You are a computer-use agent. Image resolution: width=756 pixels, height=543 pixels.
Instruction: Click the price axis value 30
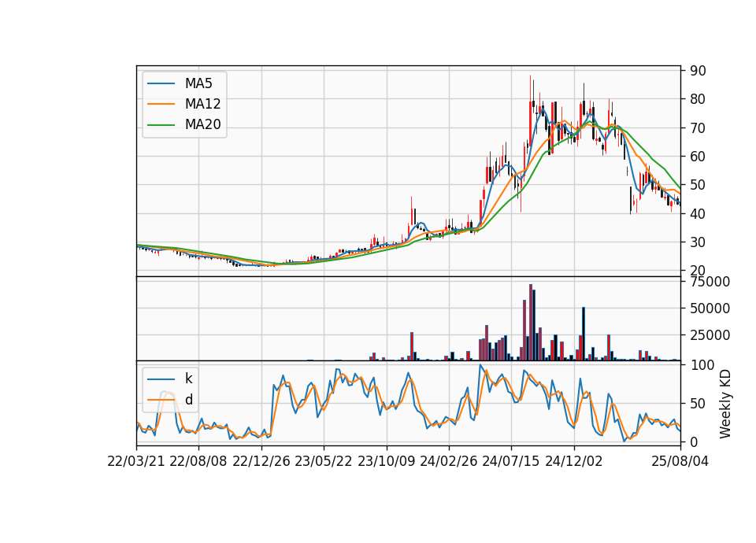tap(698, 242)
